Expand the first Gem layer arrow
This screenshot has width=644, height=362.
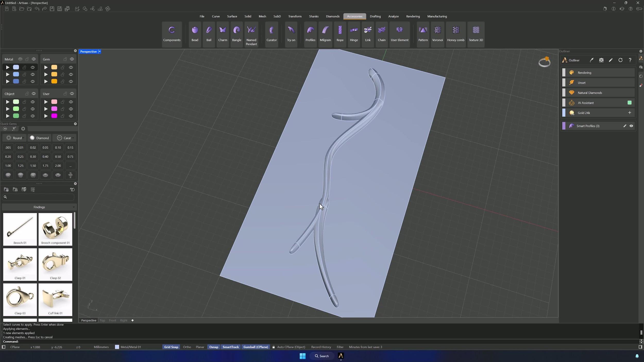click(46, 67)
